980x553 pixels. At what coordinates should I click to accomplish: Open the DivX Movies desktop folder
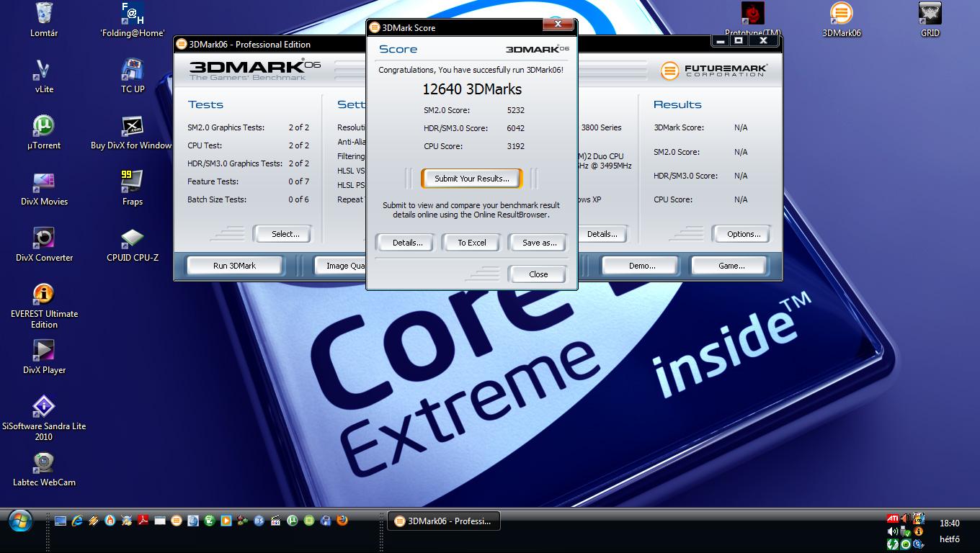(44, 189)
